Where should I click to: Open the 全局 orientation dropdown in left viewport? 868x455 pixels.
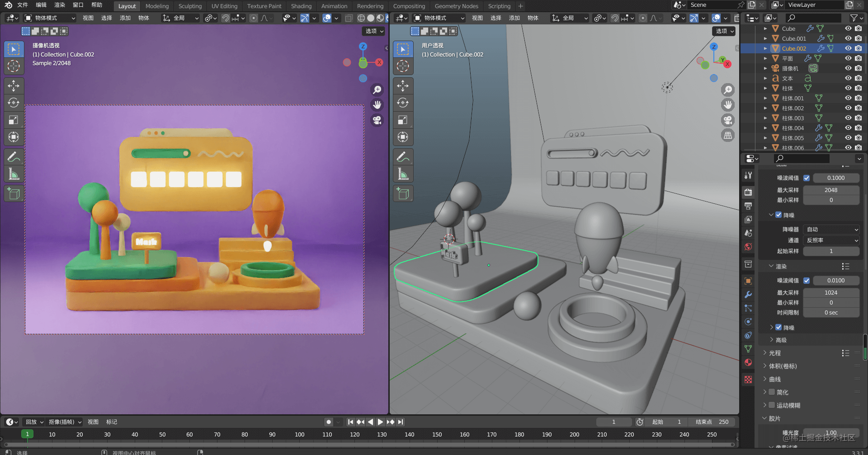click(181, 18)
